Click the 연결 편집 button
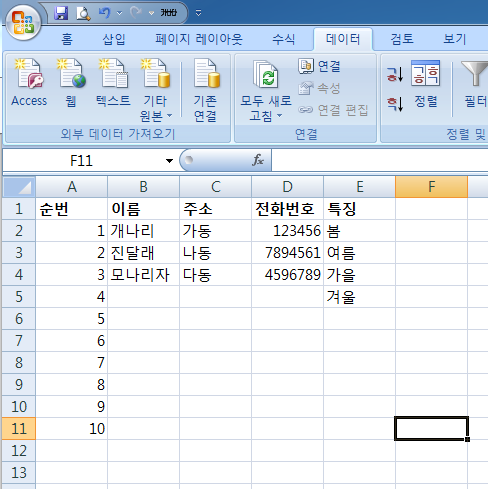 coord(333,110)
